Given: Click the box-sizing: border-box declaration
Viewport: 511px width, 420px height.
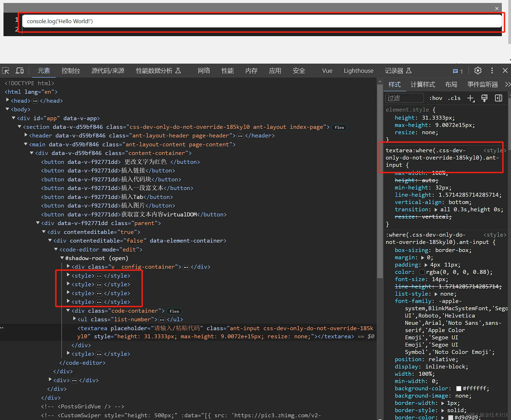Looking at the screenshot, I should [x=433, y=250].
